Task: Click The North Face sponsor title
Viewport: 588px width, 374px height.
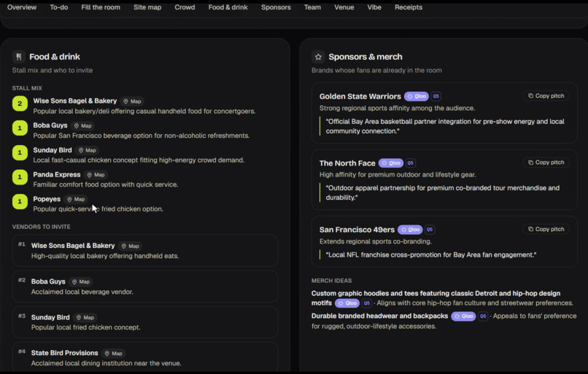Action: [x=347, y=163]
